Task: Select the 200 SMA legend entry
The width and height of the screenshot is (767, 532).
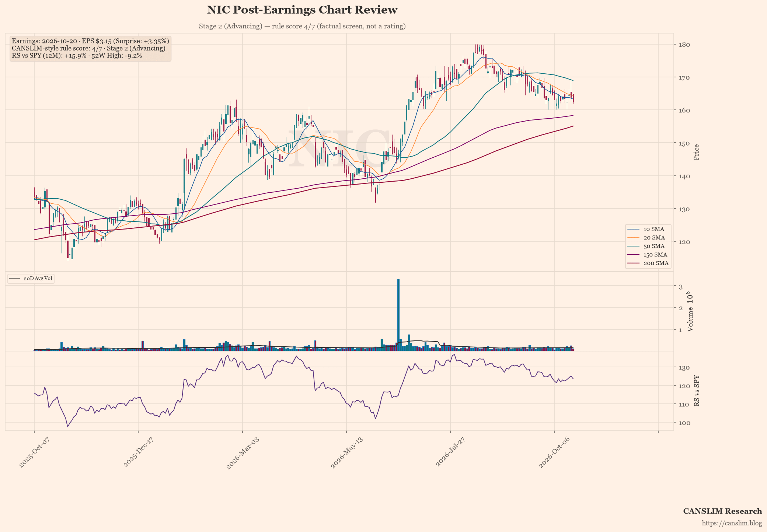Action: point(648,263)
